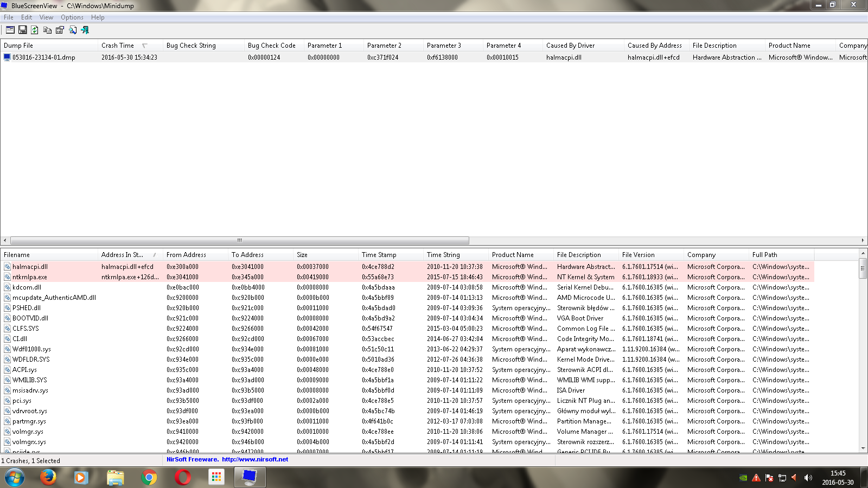Image resolution: width=868 pixels, height=488 pixels.
Task: Select the 053016-23134-01.dmp dump file row
Action: click(43, 57)
